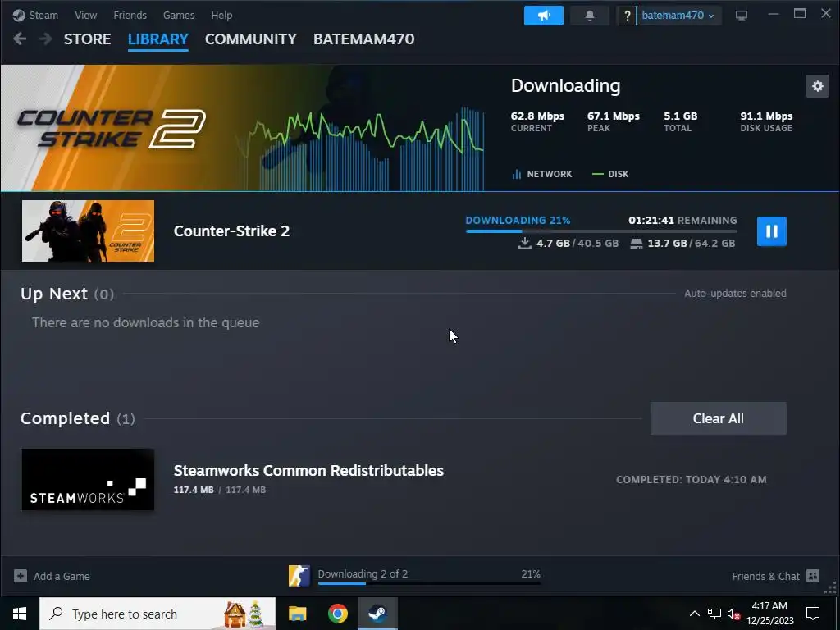
Task: Click the muted volume tray icon
Action: point(733,614)
